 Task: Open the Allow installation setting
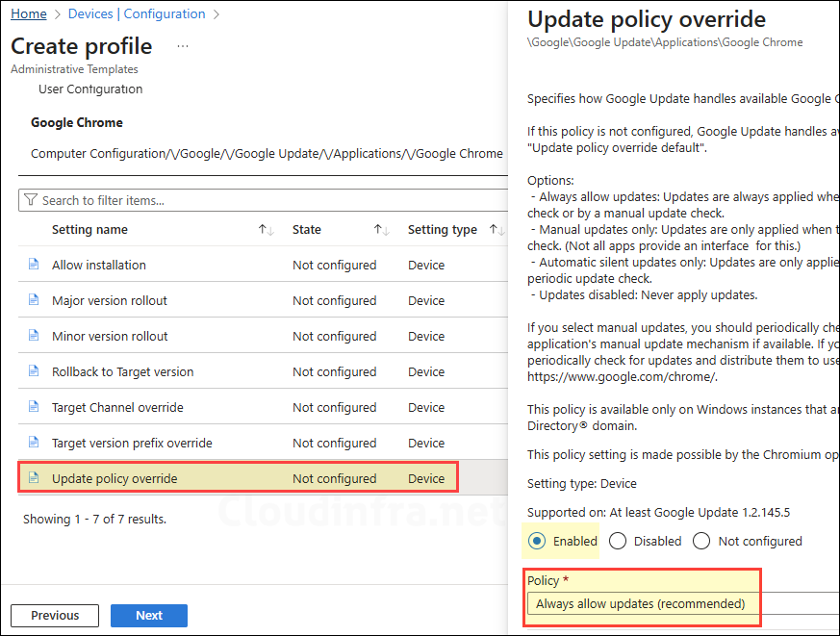[98, 265]
